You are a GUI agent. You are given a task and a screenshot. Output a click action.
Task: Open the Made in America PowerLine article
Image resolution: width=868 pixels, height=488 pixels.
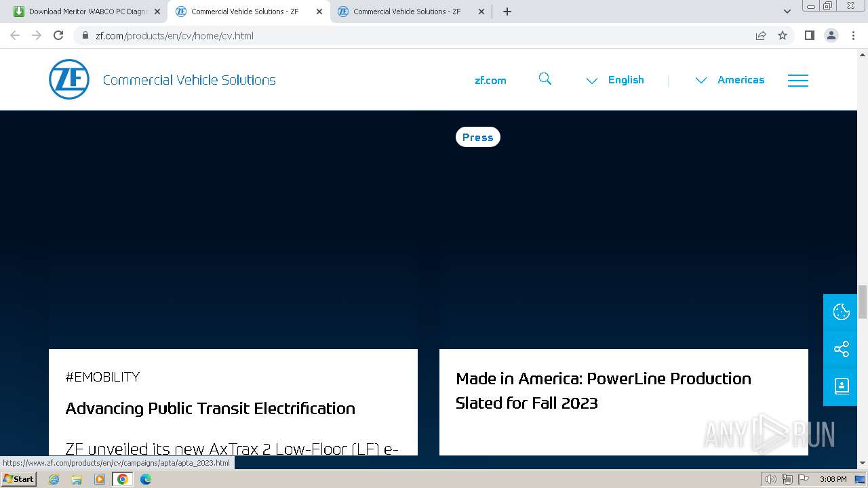(x=604, y=390)
